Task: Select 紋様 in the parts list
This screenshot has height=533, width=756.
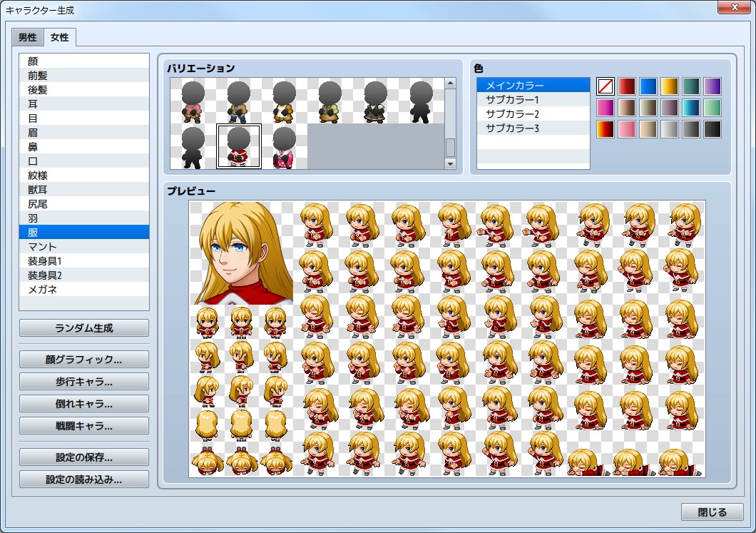Action: [x=84, y=175]
